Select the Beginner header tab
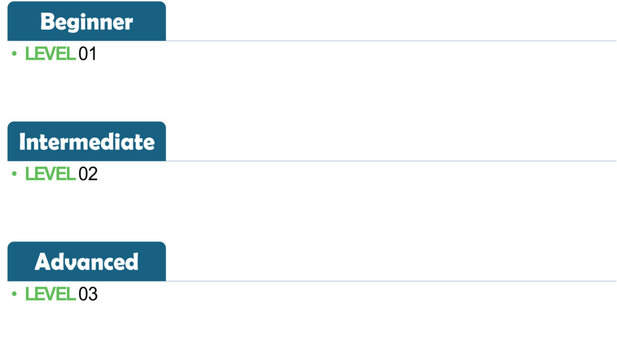 pyautogui.click(x=87, y=21)
